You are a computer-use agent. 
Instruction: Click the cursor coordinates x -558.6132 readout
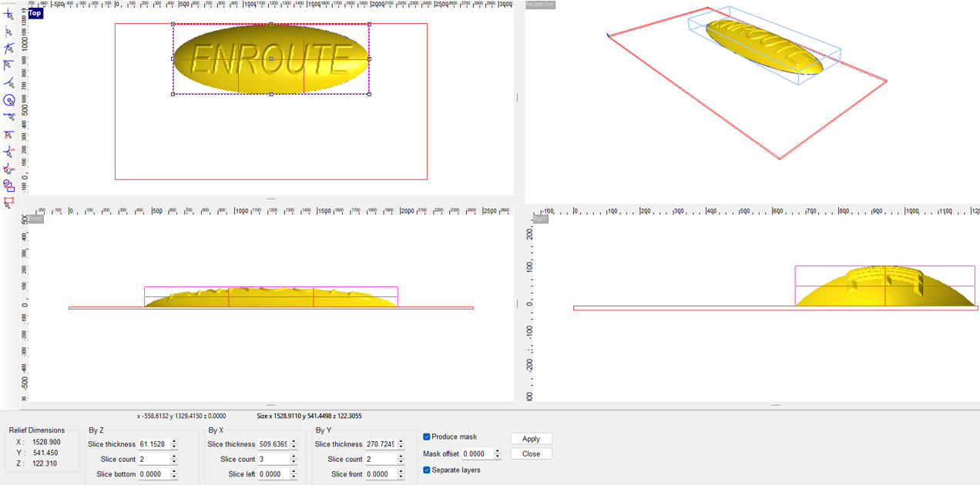(x=182, y=416)
